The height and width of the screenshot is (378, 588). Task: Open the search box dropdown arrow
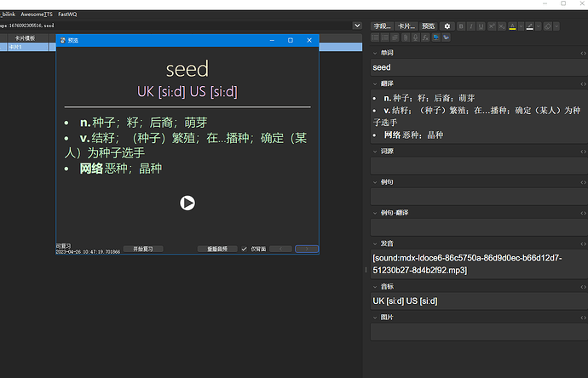point(360,26)
